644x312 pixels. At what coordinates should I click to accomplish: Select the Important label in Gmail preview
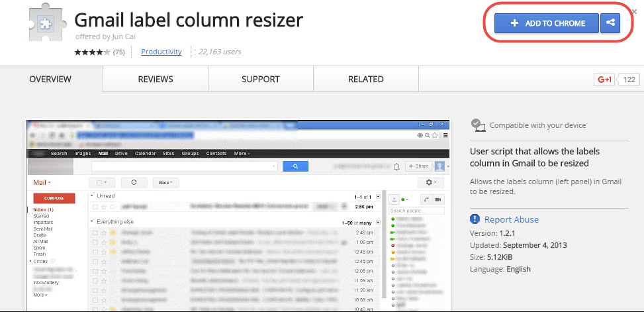pos(43,223)
